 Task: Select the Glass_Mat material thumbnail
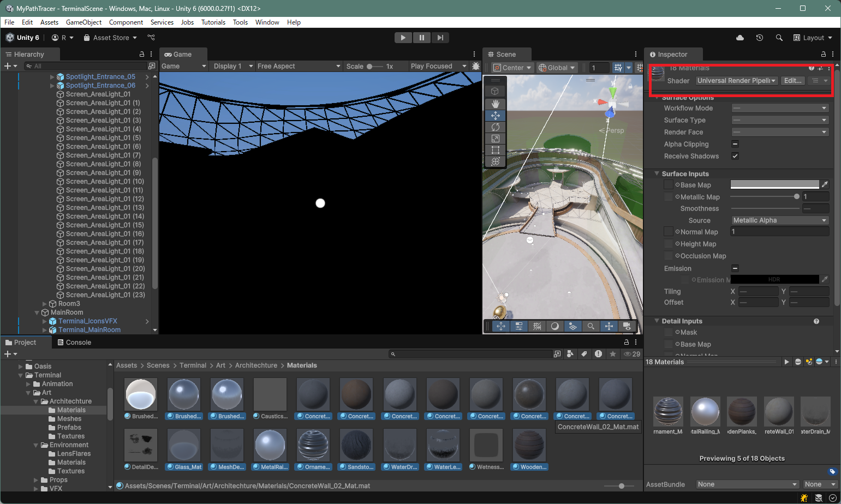(183, 445)
